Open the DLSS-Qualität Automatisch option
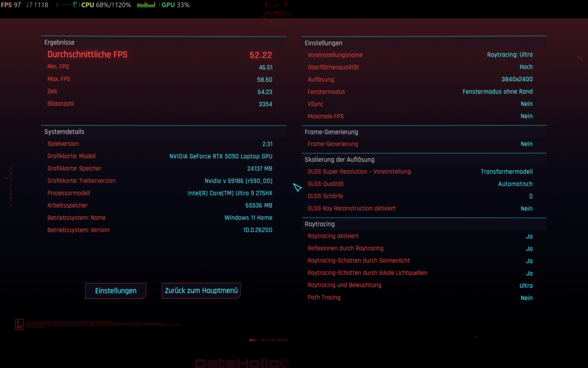The width and height of the screenshot is (588, 368). click(x=514, y=184)
